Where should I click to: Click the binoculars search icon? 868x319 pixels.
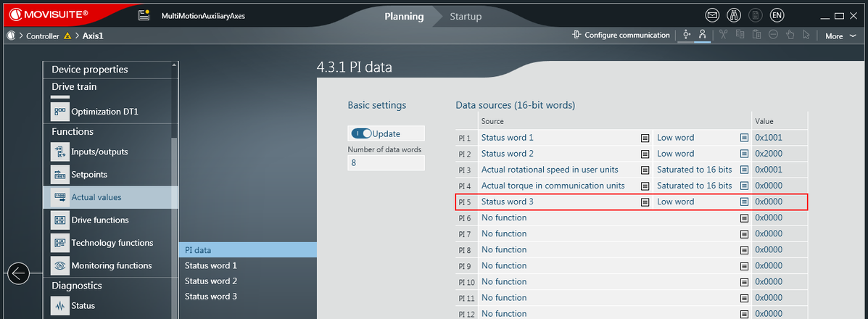point(734,15)
